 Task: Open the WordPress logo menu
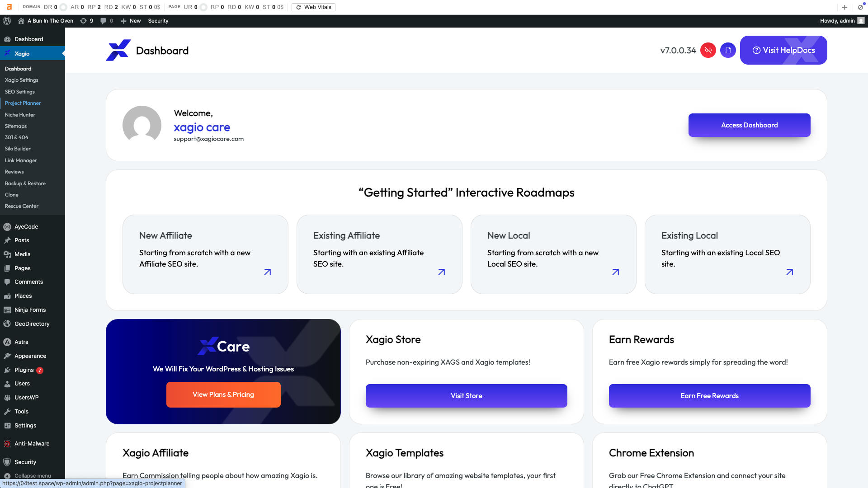7,21
